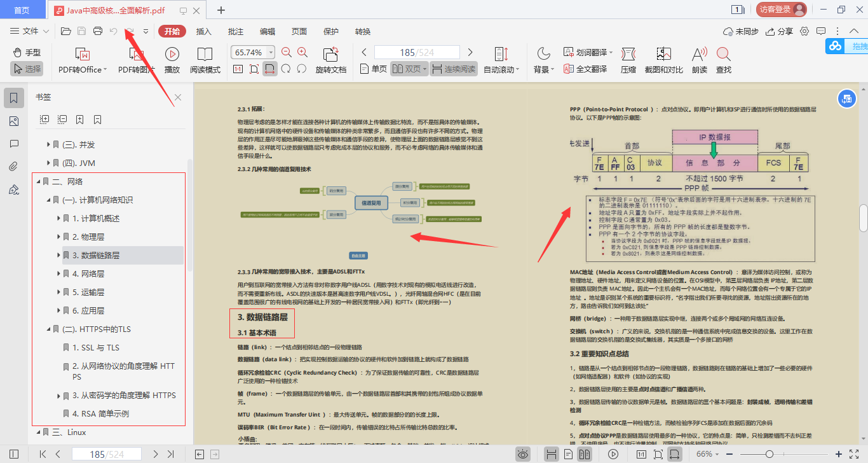The image size is (868, 463).
Task: Toggle 连续阅读 continuous reading
Action: point(453,69)
